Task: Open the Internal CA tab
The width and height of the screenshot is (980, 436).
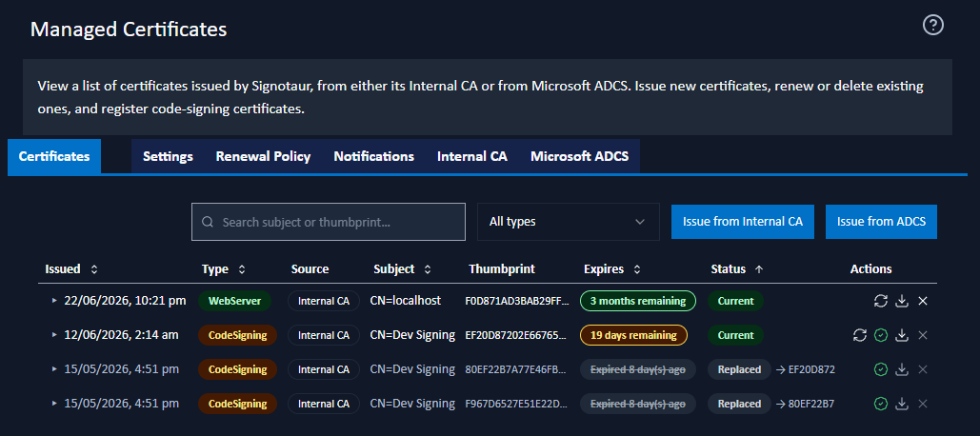Action: tap(472, 156)
